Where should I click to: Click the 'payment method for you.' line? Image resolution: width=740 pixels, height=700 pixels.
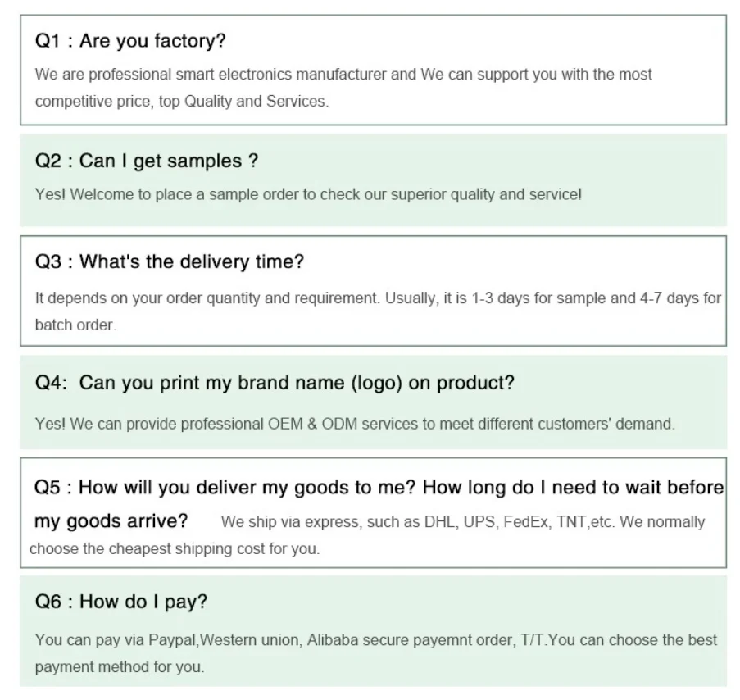click(x=119, y=666)
